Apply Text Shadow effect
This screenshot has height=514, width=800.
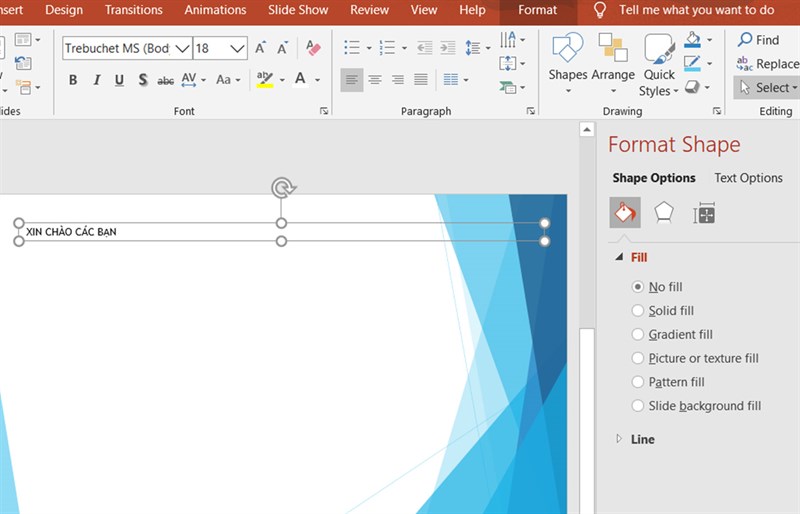[143, 80]
